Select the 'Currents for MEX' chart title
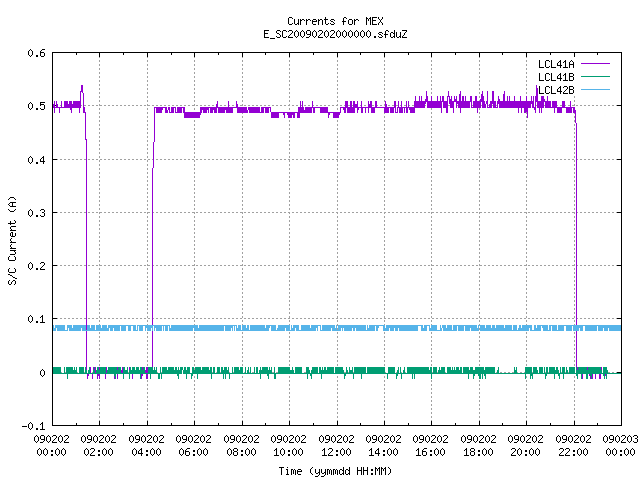 [335, 21]
